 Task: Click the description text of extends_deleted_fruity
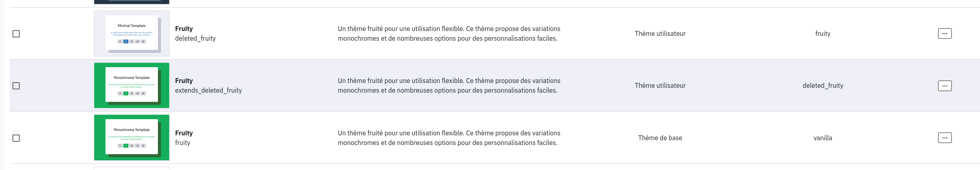click(449, 85)
